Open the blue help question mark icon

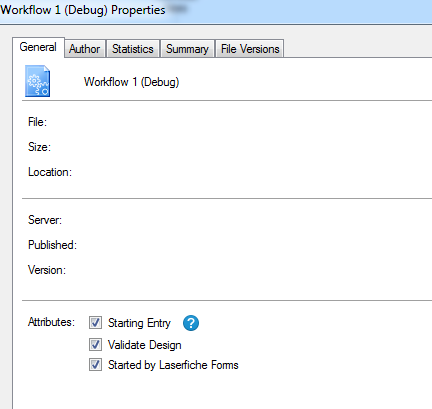191,323
